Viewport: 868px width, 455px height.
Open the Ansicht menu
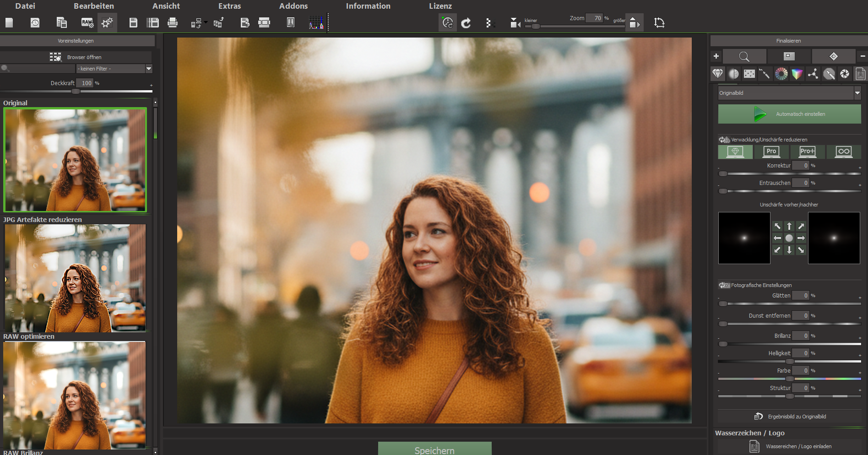(x=166, y=6)
